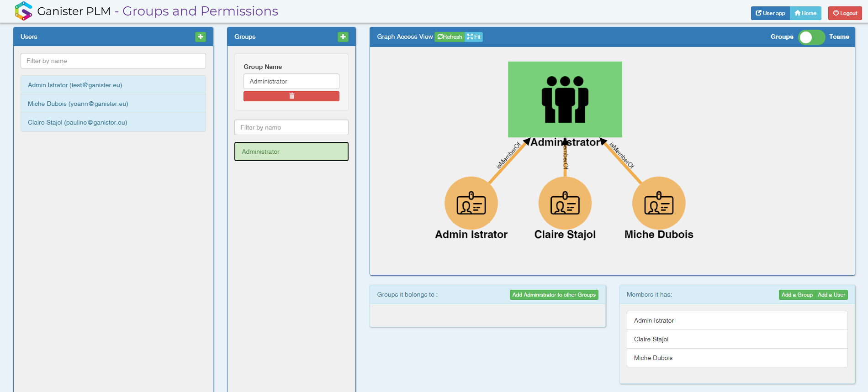868x392 pixels.
Task: Click the Ganister PLM logo icon
Action: tap(24, 11)
